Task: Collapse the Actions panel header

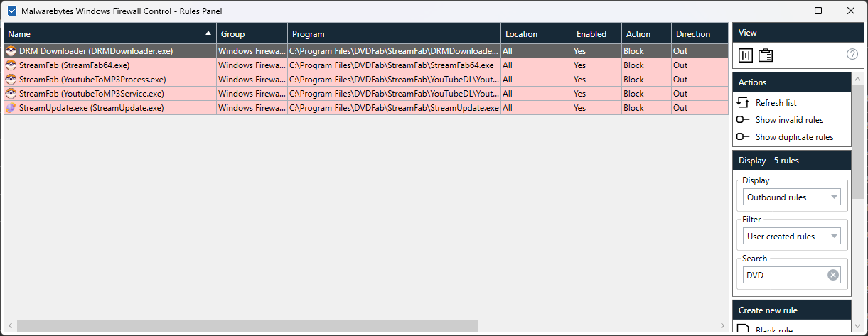Action: pyautogui.click(x=792, y=82)
